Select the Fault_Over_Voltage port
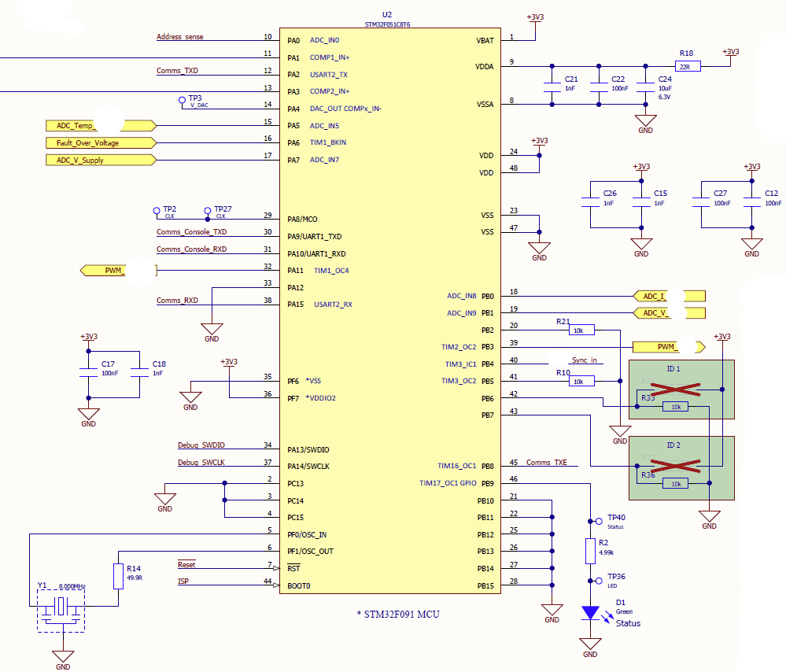The image size is (786, 672). (101, 143)
